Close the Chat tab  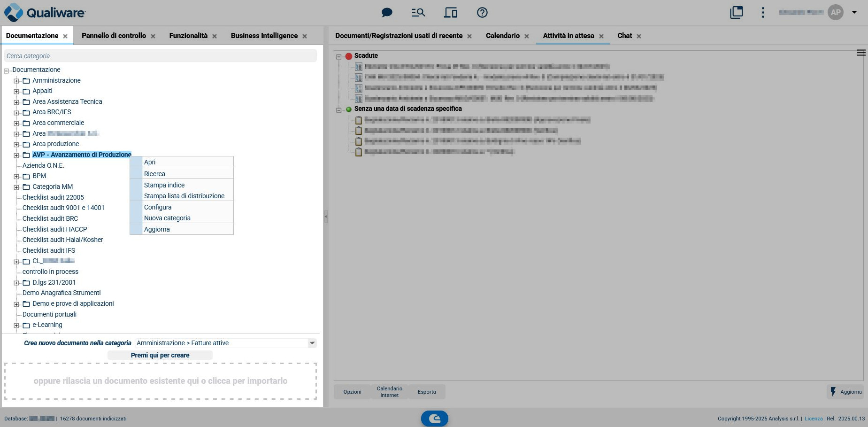639,36
